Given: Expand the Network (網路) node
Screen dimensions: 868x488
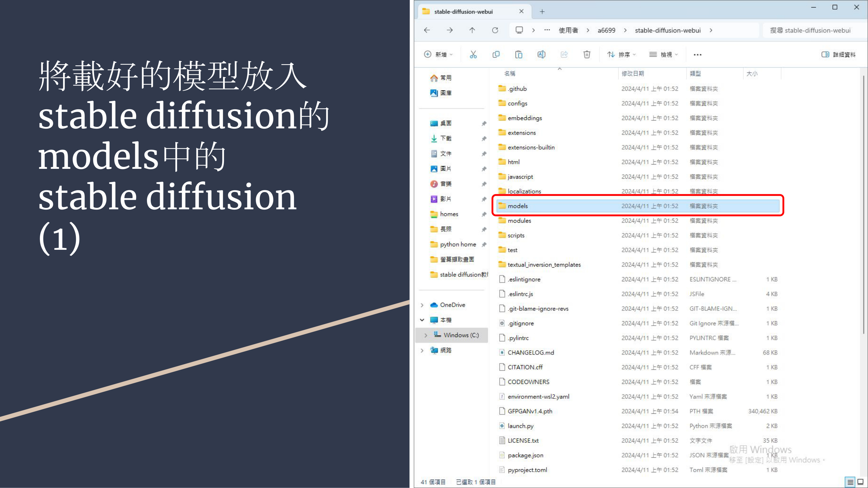Looking at the screenshot, I should click(x=422, y=351).
